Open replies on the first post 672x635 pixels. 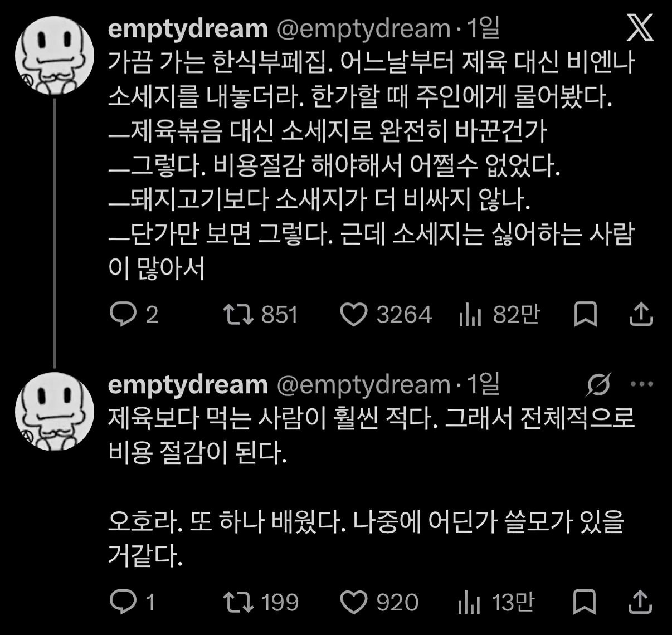134,315
